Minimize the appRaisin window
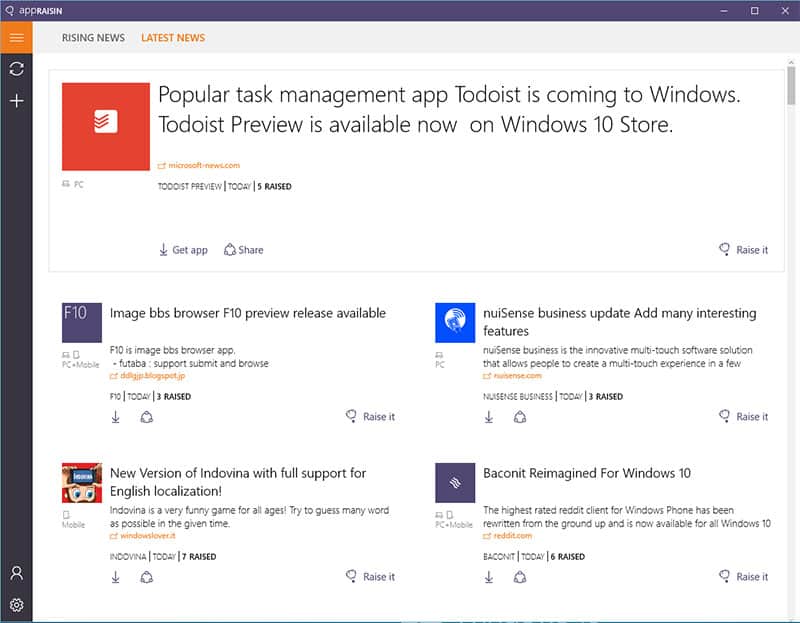 [x=724, y=10]
